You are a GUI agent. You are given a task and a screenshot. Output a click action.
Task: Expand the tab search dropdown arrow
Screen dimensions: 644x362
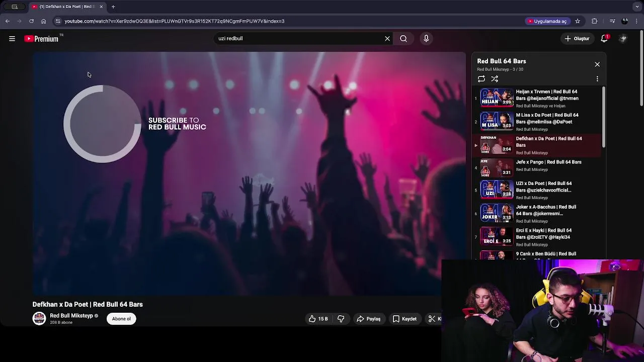637,7
